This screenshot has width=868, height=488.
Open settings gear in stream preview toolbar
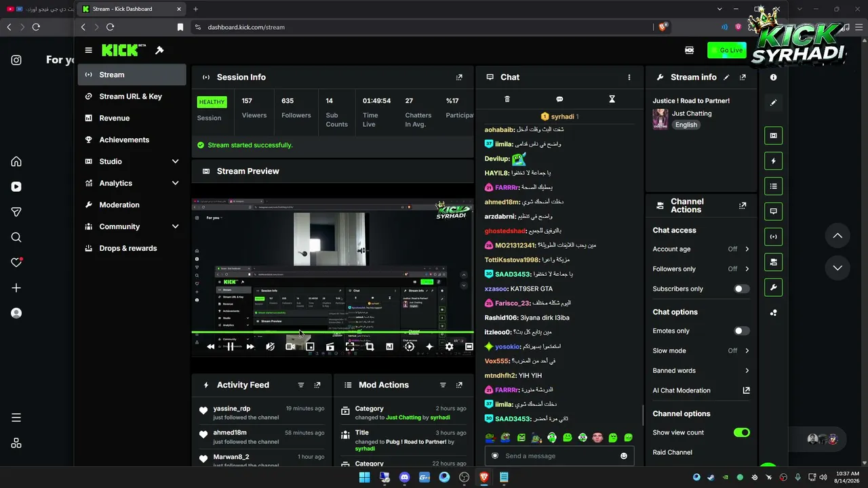pos(449,346)
